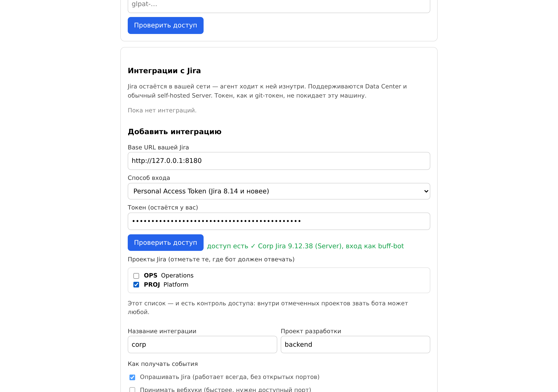Click the Интеграции с Jira heading
Image resolution: width=558 pixels, height=392 pixels.
(x=164, y=71)
